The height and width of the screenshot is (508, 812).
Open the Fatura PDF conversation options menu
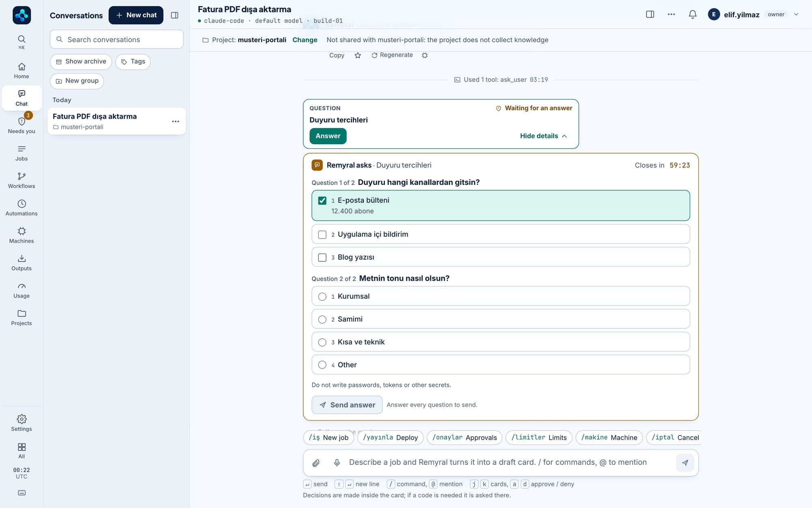coord(175,121)
